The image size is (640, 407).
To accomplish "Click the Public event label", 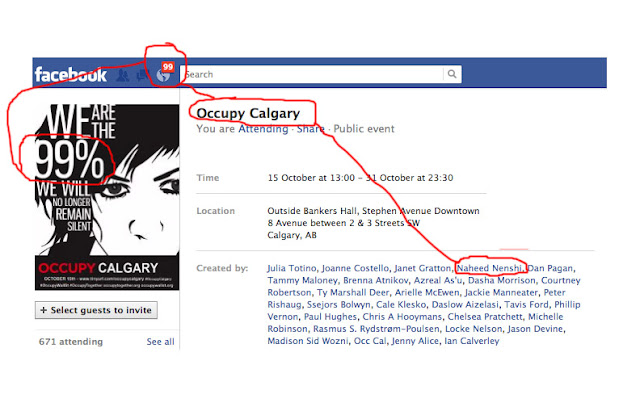I will click(x=364, y=129).
